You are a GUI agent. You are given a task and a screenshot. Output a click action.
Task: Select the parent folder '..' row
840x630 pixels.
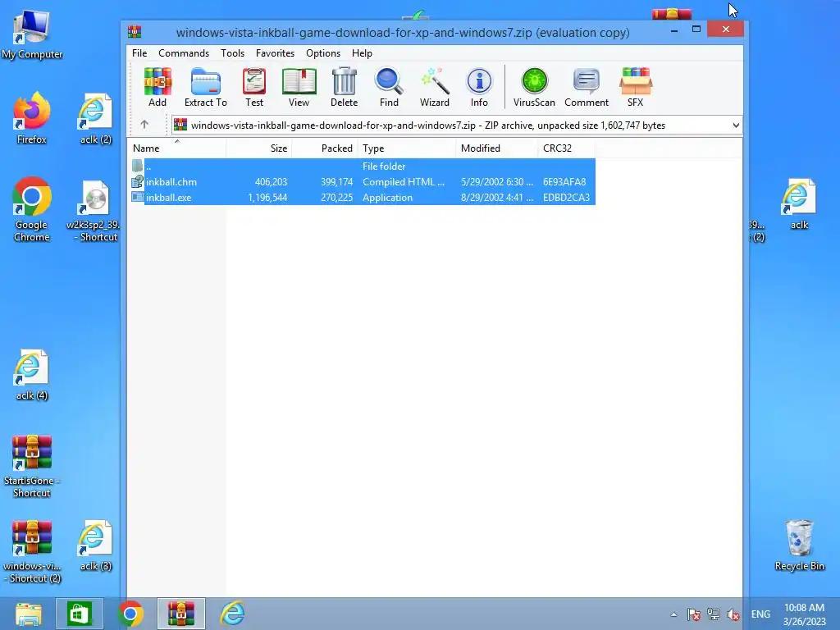(x=362, y=166)
